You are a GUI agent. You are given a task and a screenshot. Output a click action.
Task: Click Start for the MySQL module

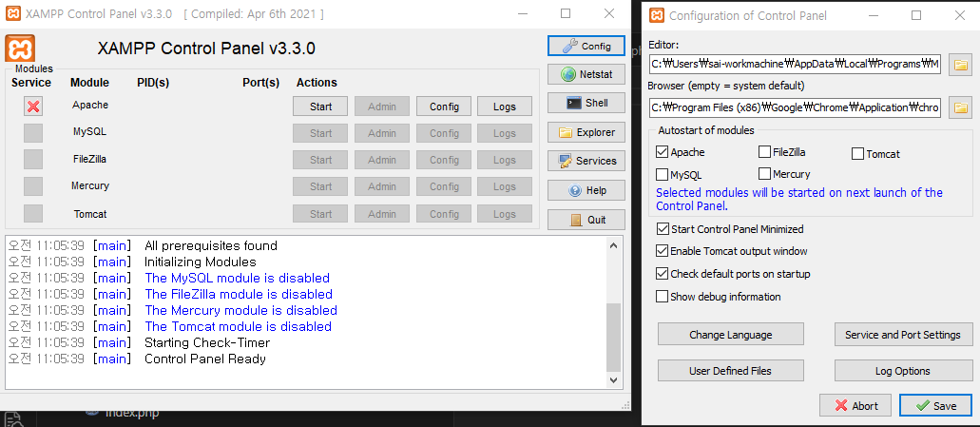(x=320, y=133)
